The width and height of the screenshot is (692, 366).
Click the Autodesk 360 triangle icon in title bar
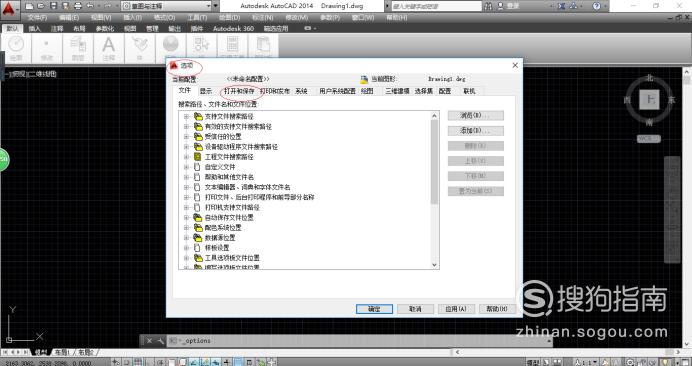coord(573,6)
